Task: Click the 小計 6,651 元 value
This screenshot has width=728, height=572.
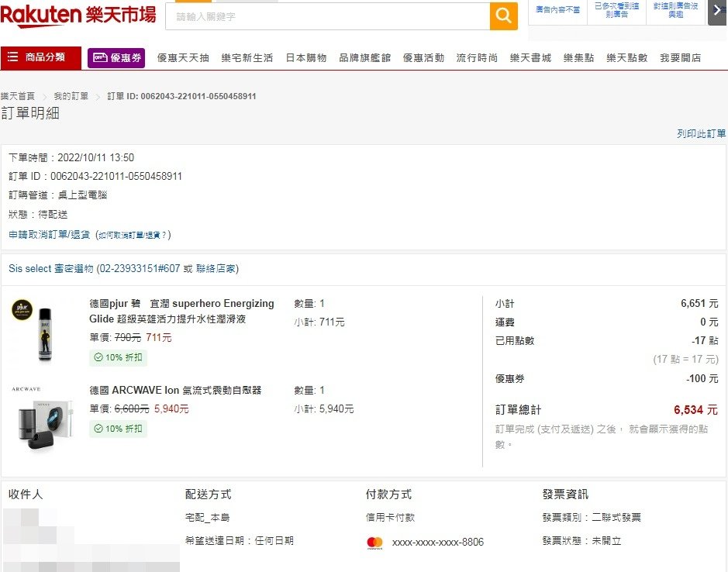Action: tap(699, 304)
